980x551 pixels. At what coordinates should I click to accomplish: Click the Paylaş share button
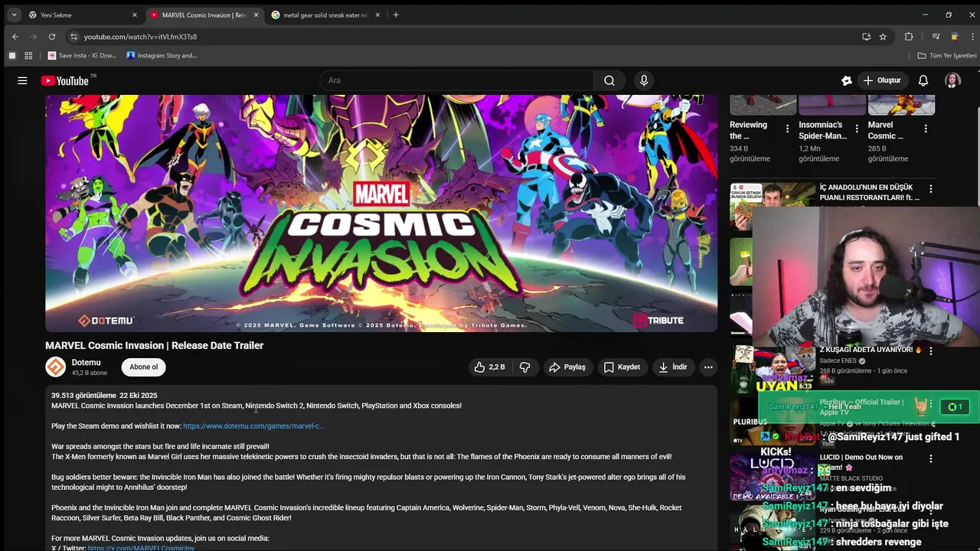pyautogui.click(x=567, y=367)
